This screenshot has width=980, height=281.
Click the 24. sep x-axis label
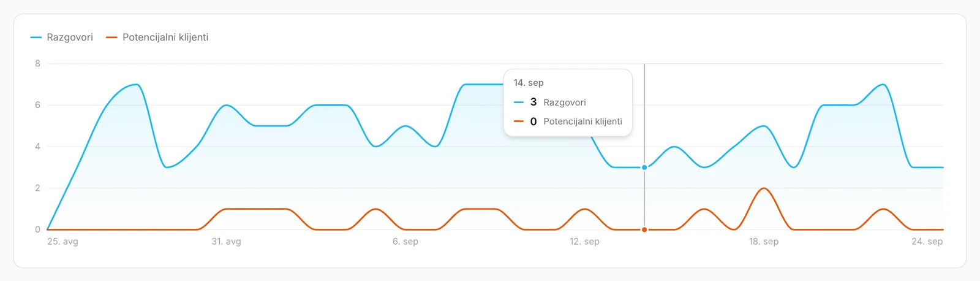point(927,242)
